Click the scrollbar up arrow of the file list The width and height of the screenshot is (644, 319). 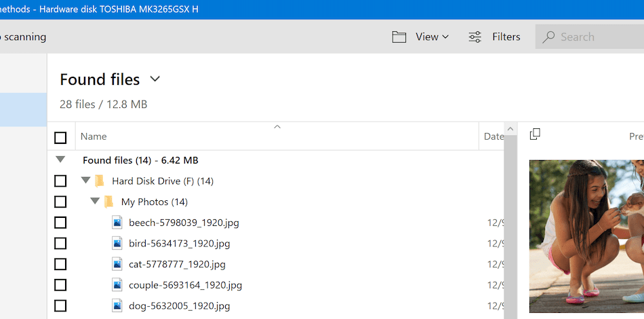coord(510,129)
